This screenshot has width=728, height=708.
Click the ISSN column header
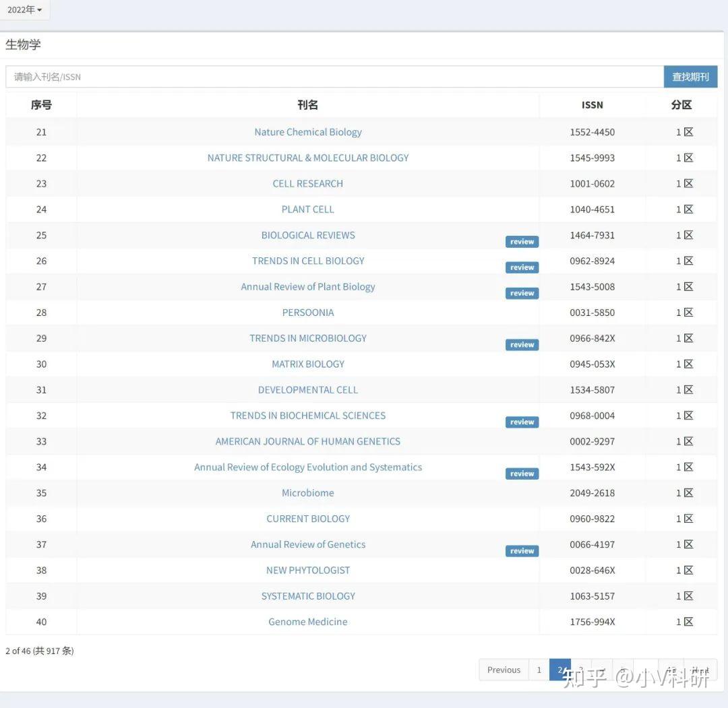pos(593,105)
